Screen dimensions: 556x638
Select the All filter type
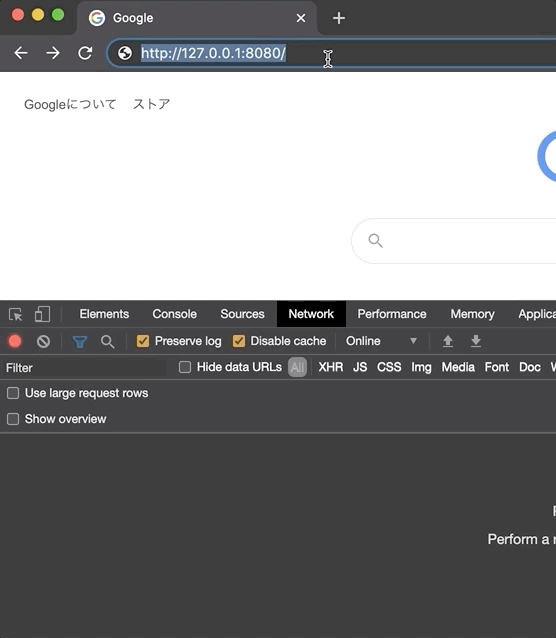pyautogui.click(x=297, y=367)
